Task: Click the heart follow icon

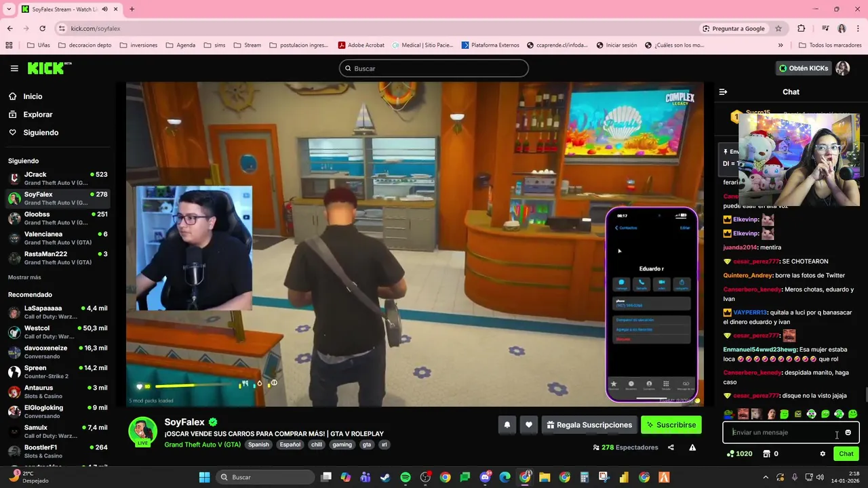Action: 529,425
